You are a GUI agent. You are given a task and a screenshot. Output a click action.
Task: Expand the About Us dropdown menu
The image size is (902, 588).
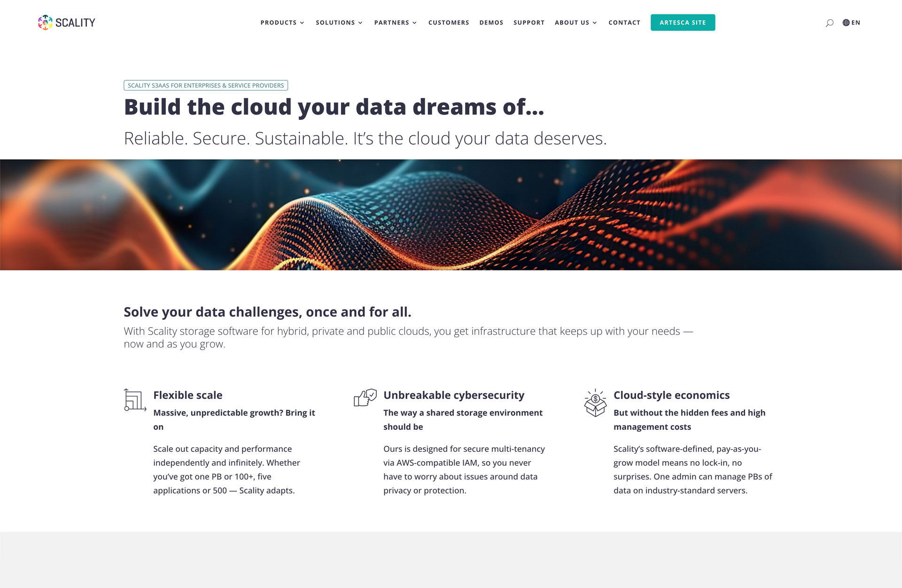[x=576, y=23]
